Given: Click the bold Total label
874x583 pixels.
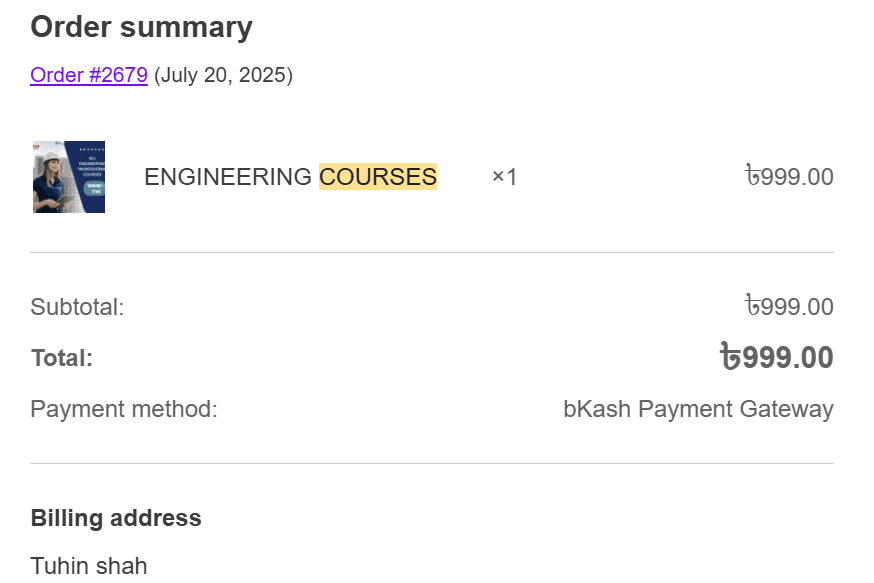Looking at the screenshot, I should coord(62,358).
